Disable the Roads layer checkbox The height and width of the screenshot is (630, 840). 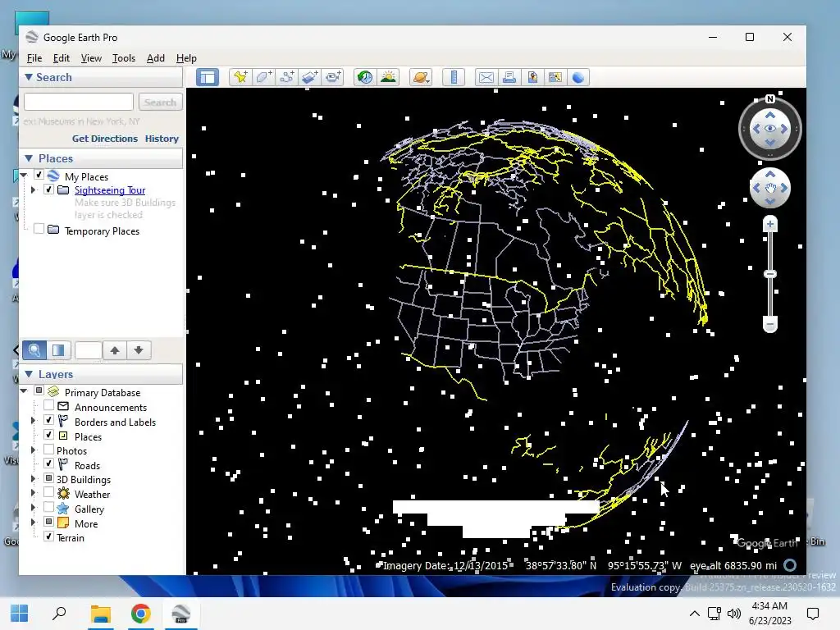(x=48, y=463)
